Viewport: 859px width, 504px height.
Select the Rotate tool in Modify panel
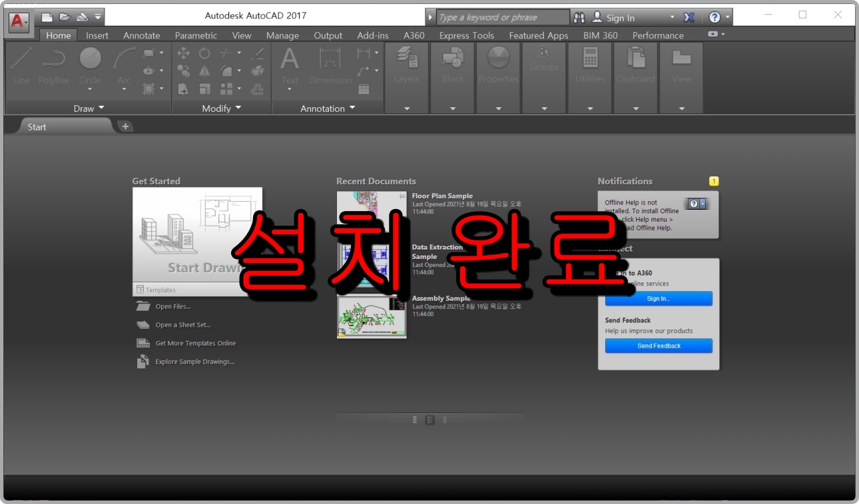click(x=205, y=53)
